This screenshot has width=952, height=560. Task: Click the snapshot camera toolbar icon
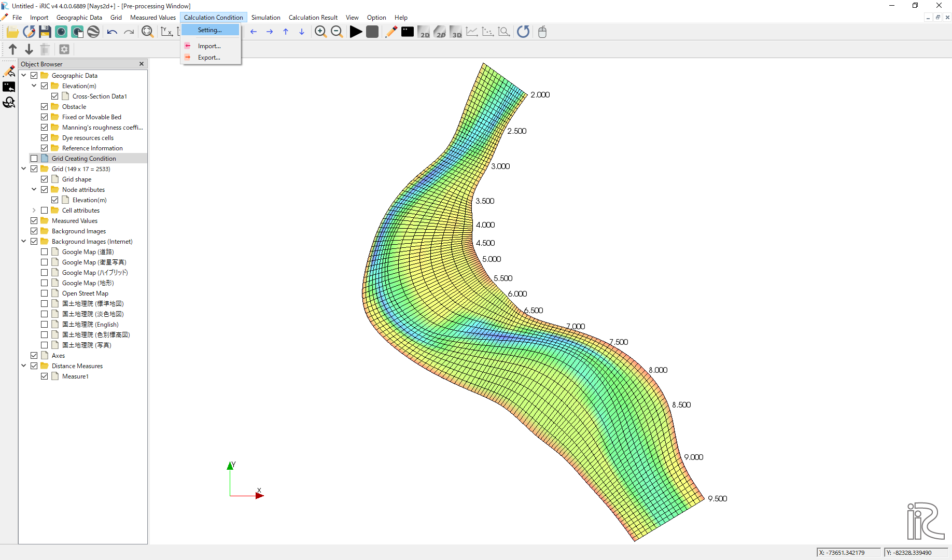pos(61,32)
